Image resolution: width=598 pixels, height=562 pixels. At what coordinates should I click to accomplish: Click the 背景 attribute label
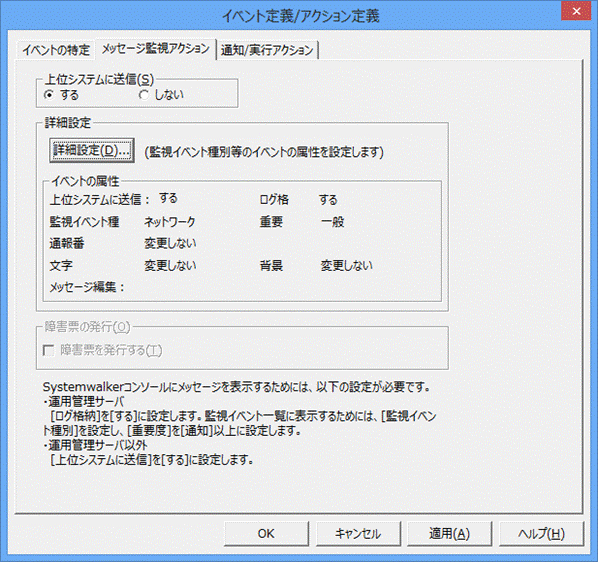[x=271, y=265]
